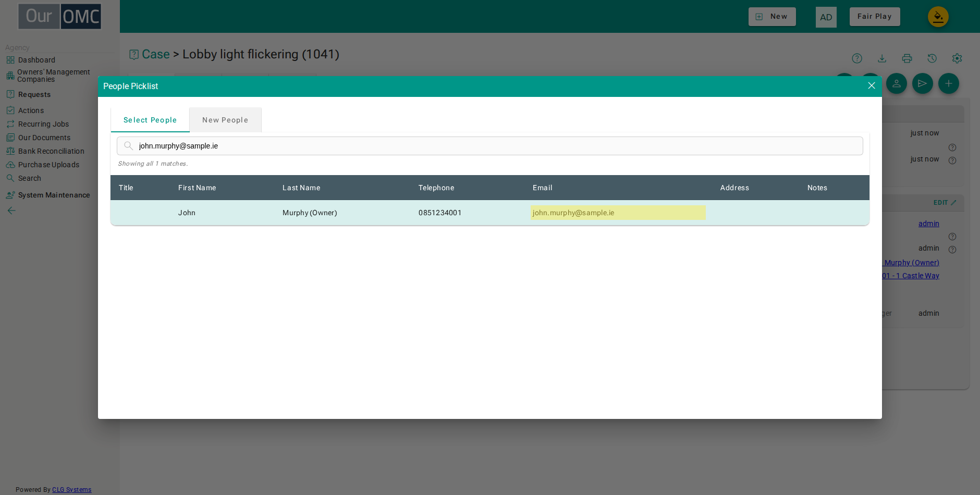This screenshot has width=980, height=495.
Task: Select the John Murphy (Owner) row
Action: [x=490, y=213]
